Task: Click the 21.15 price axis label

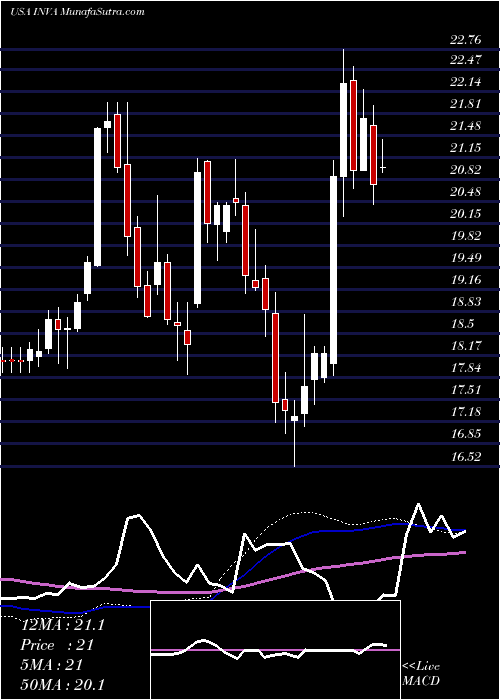Action: [x=466, y=148]
